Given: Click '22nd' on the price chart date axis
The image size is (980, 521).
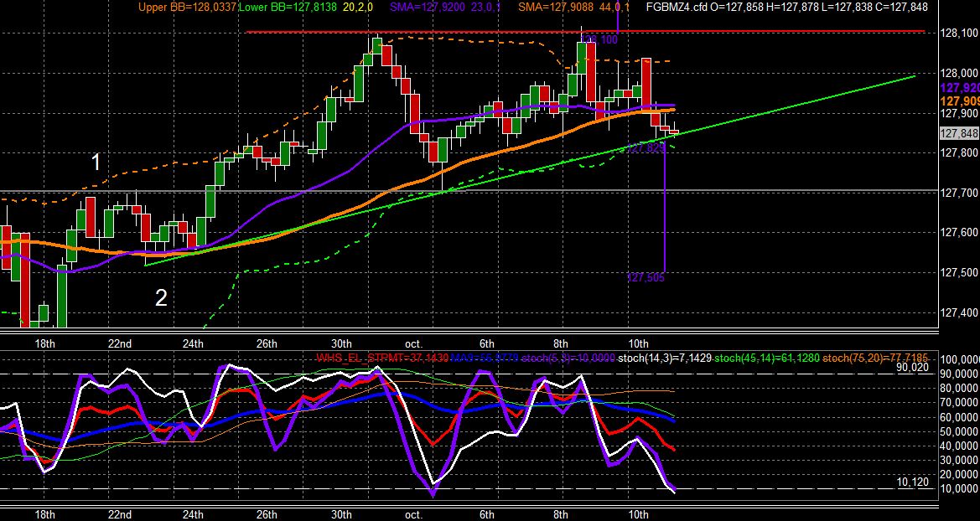Looking at the screenshot, I should [119, 343].
